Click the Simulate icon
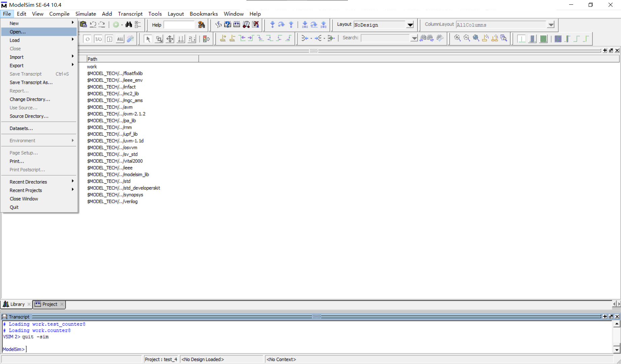The image size is (621, 364). click(x=246, y=25)
